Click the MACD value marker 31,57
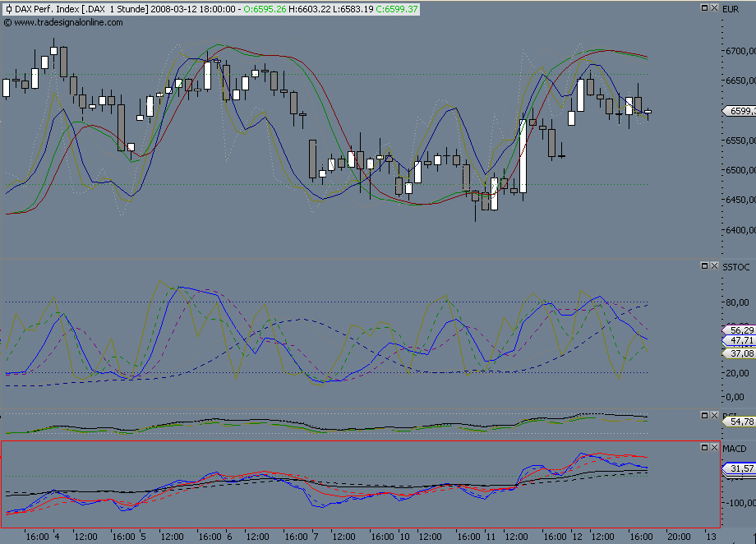The image size is (756, 544). tap(740, 468)
